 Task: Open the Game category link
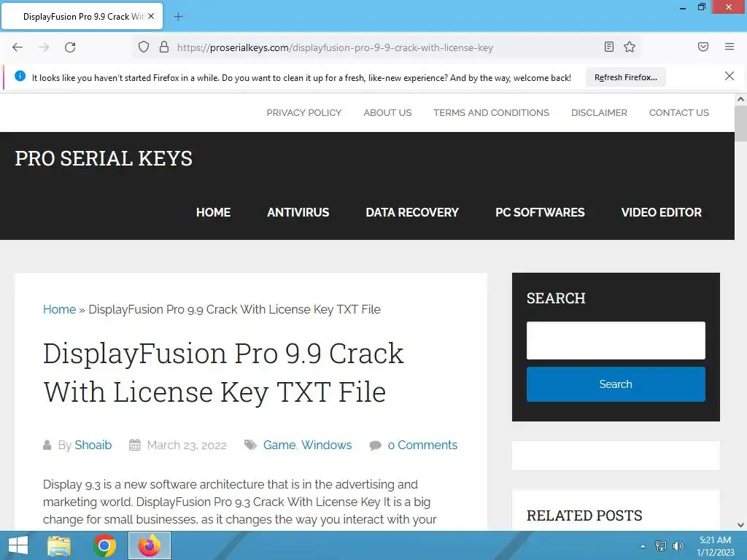click(279, 446)
